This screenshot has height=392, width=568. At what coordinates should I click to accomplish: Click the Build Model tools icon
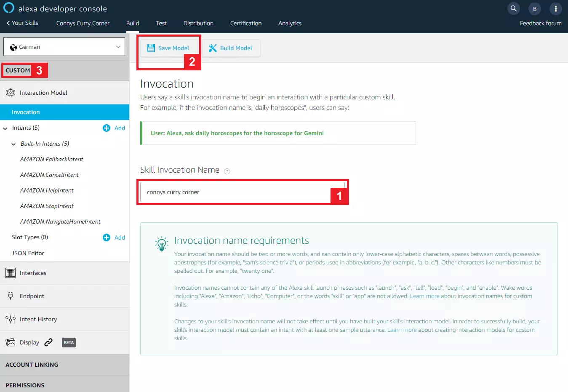213,48
